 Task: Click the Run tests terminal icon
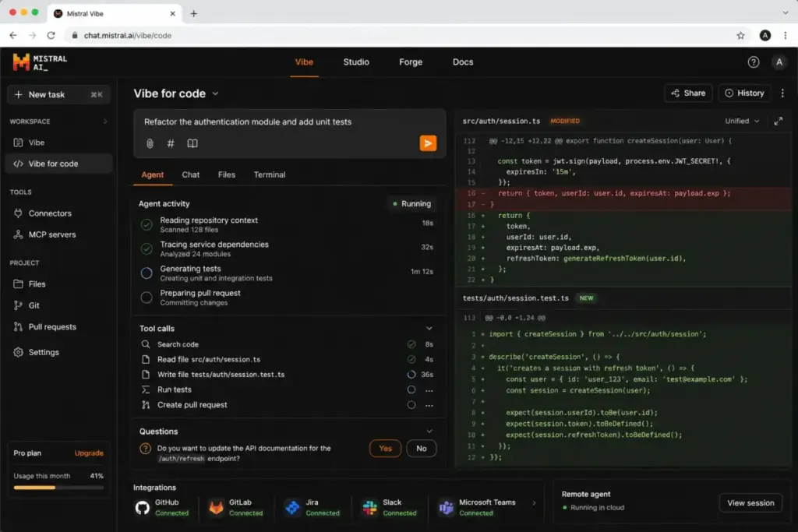coord(146,389)
